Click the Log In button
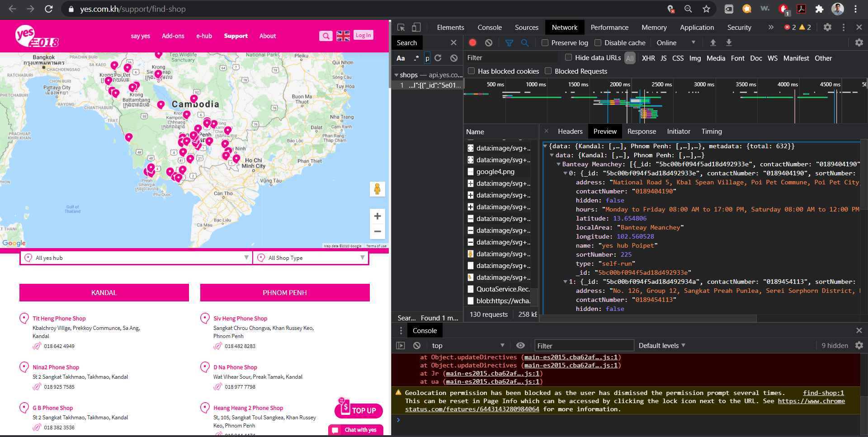Image resolution: width=868 pixels, height=437 pixels. 363,35
